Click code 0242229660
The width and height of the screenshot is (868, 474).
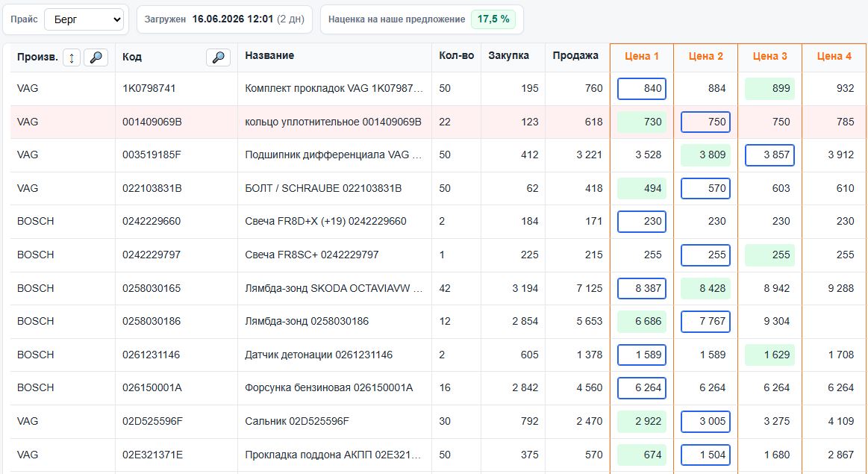[x=152, y=222]
